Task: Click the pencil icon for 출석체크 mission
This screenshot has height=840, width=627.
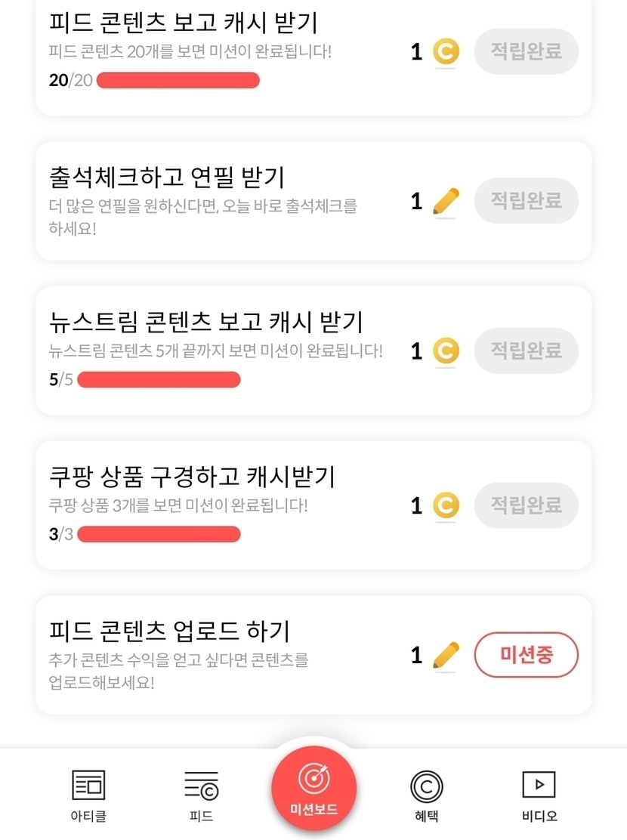Action: click(x=446, y=202)
